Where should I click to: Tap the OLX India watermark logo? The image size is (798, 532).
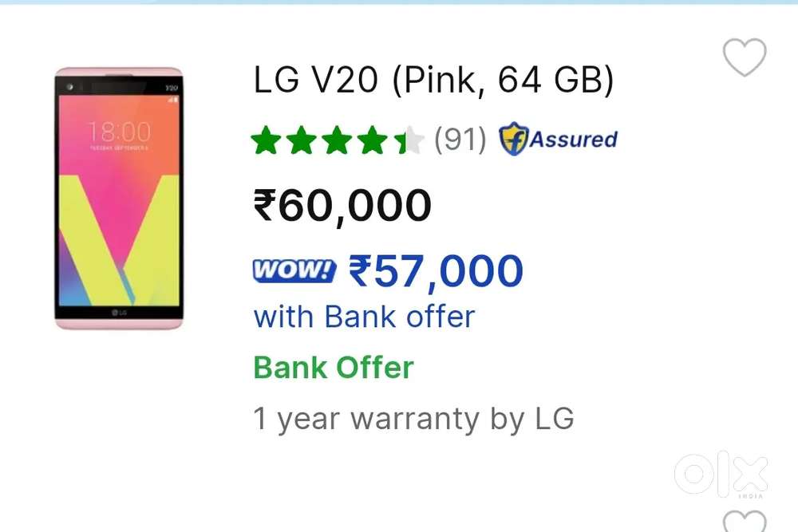tap(721, 475)
